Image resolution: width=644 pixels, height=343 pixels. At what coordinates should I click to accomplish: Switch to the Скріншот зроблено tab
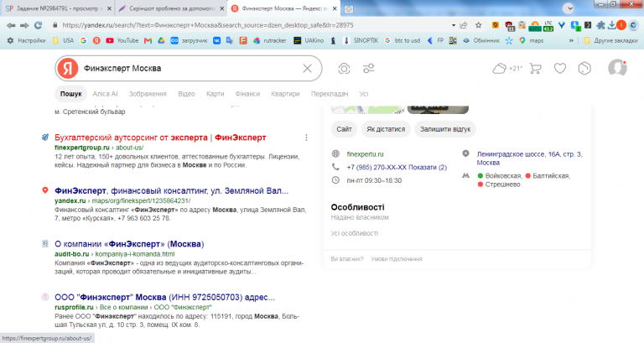[x=170, y=8]
